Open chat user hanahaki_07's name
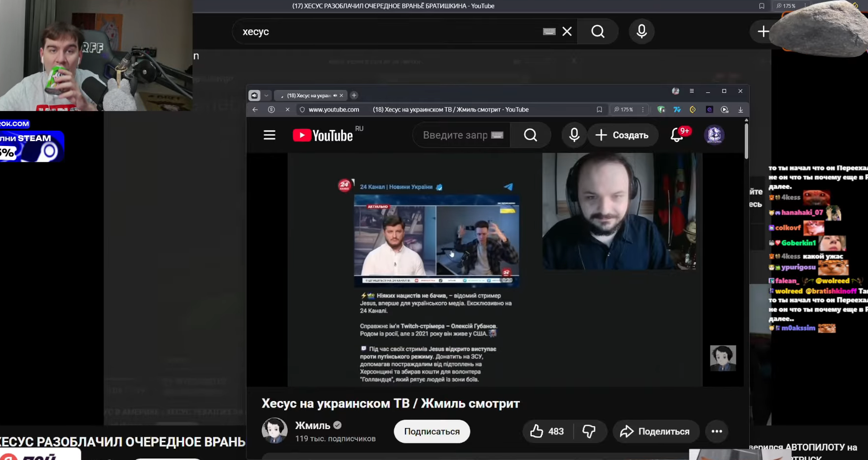Screen dimensions: 868x460 [x=802, y=212]
